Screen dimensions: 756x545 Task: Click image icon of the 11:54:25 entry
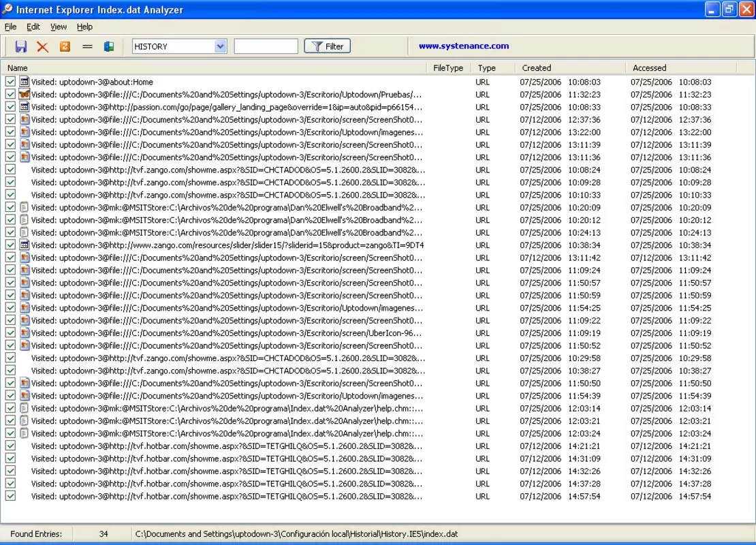click(24, 308)
